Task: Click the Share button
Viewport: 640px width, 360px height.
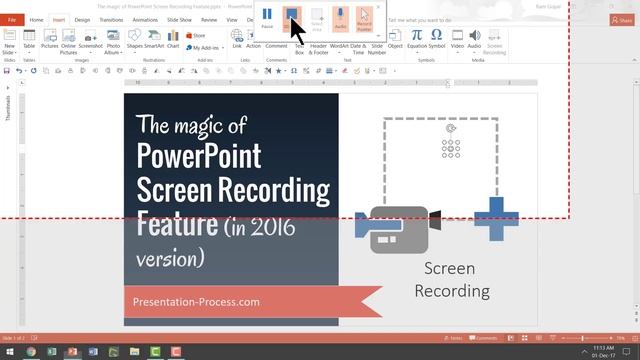Action: pos(622,20)
